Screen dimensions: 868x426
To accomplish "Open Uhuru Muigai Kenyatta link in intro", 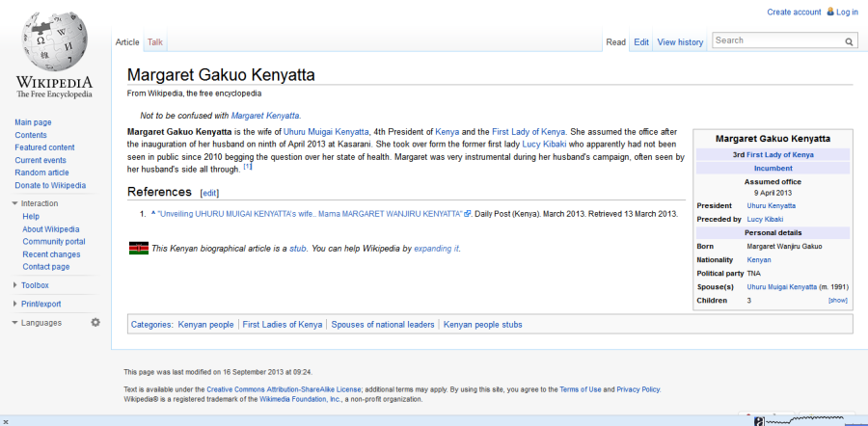I will click(326, 132).
